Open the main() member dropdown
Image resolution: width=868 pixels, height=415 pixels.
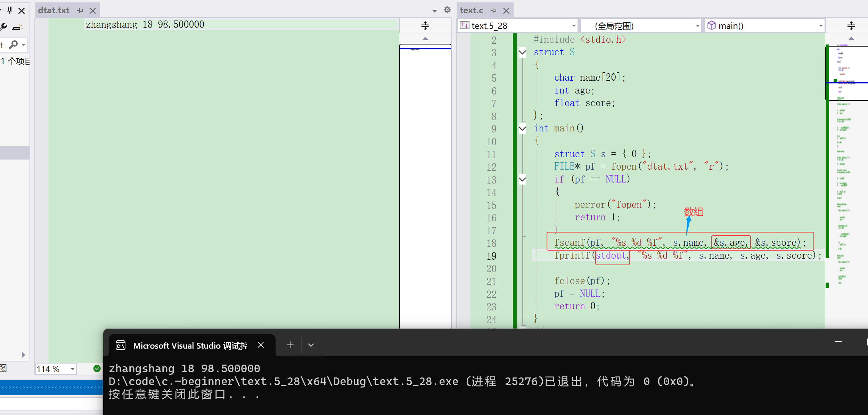coord(820,26)
